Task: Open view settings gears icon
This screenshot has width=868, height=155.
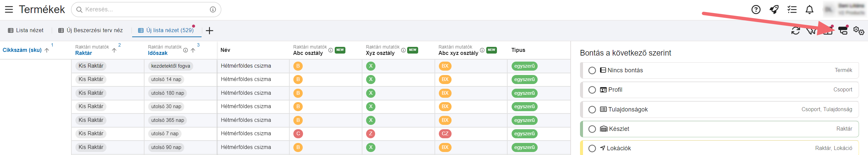Action: [x=858, y=31]
